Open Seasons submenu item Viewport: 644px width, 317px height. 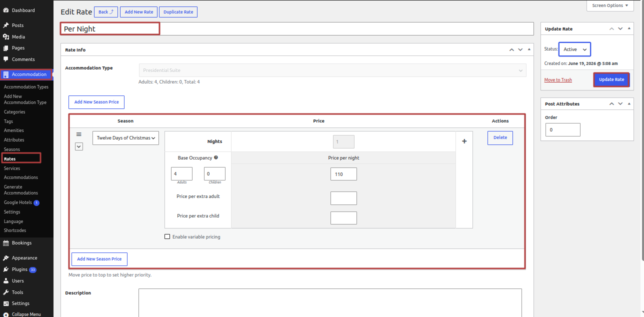(x=12, y=149)
